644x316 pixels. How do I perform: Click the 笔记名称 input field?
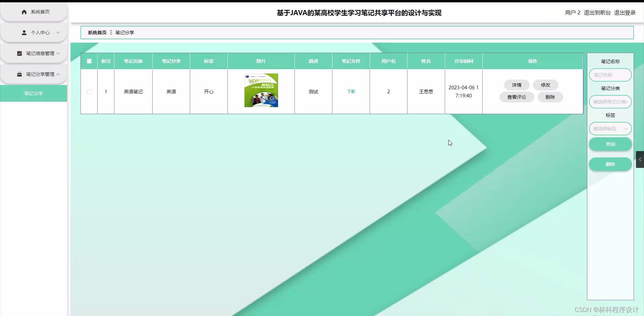click(x=610, y=75)
